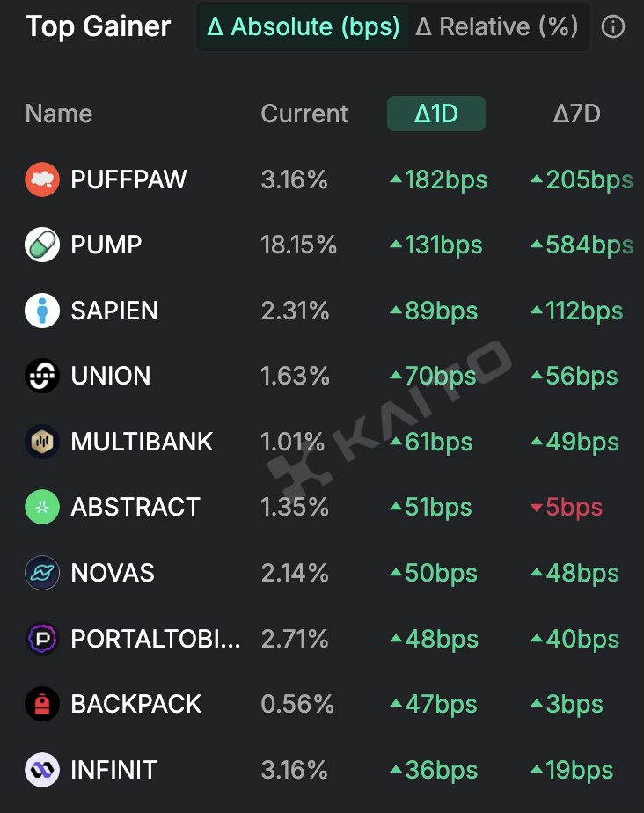Open the NOVAS planet icon
Viewport: 644px width, 813px height.
click(42, 573)
